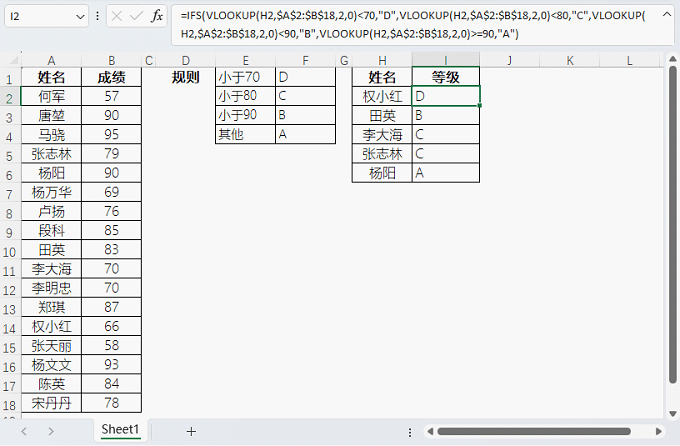Select column B header
This screenshot has height=446, width=680.
coord(111,61)
